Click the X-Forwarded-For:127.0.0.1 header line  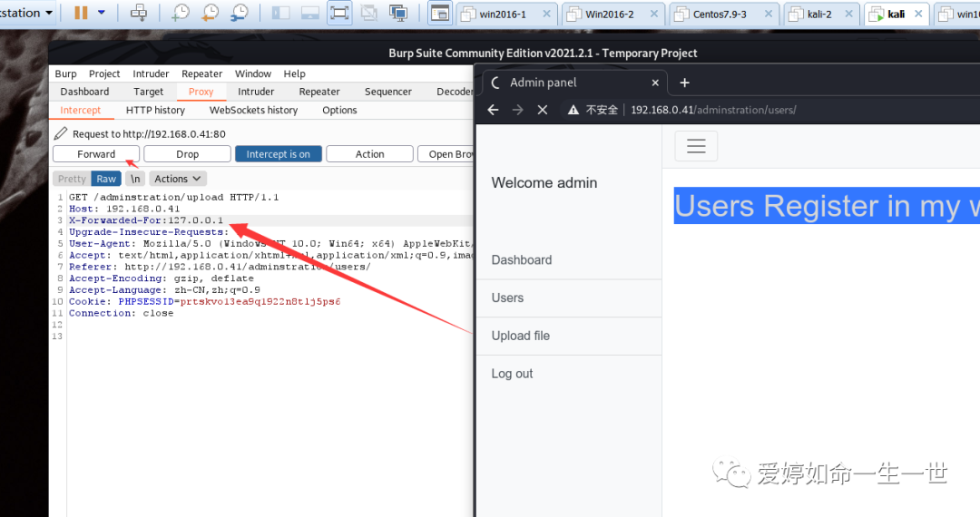pos(145,220)
